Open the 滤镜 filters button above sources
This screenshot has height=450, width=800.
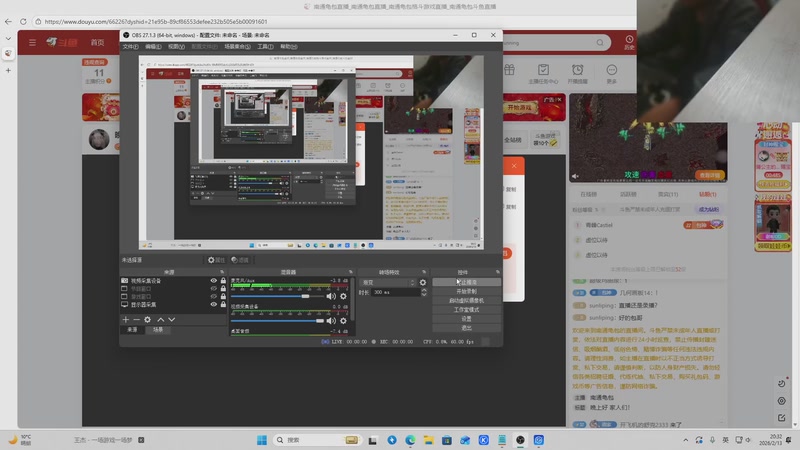[x=240, y=260]
